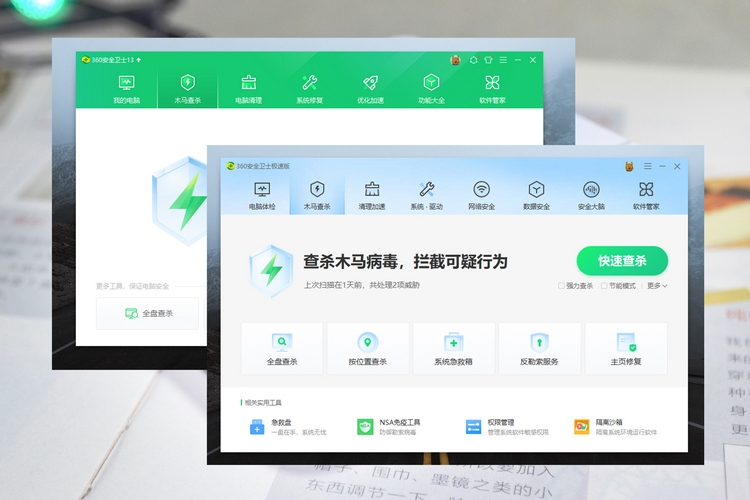The height and width of the screenshot is (500, 750).
Task: Open 系统修复 wrench icon in green window
Action: (309, 89)
